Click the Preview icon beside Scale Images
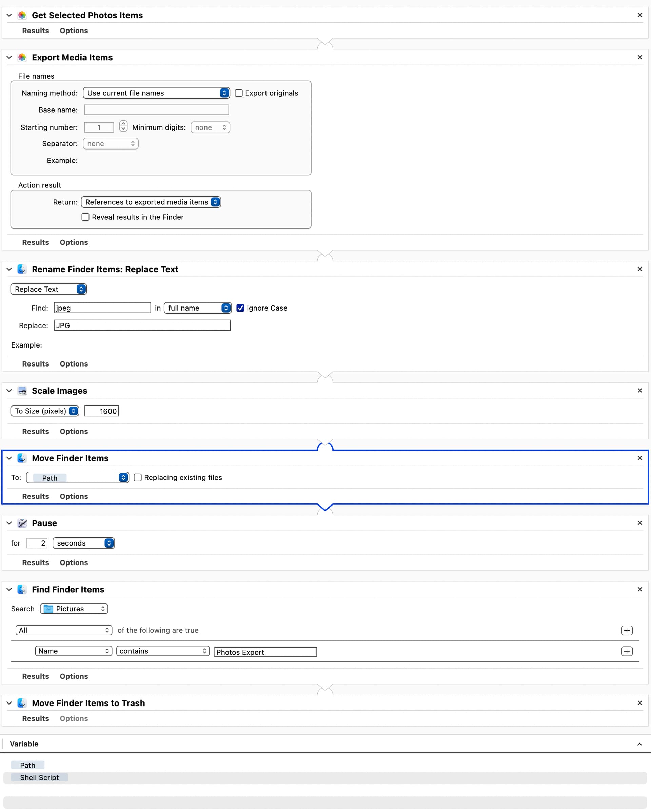 [x=22, y=391]
